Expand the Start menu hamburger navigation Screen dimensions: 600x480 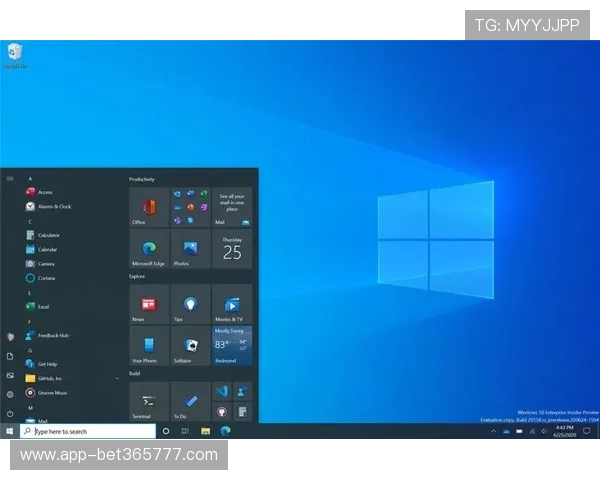[x=10, y=178]
